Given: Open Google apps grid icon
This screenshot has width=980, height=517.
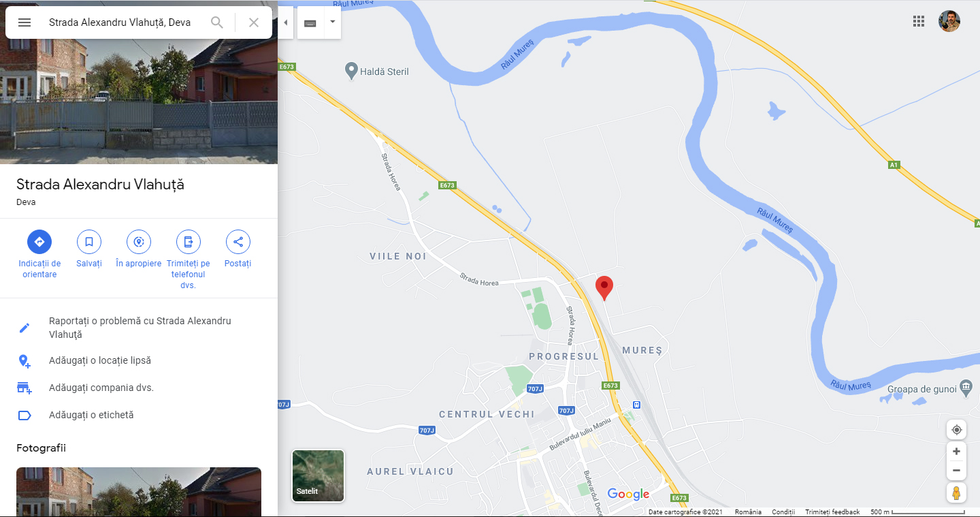Looking at the screenshot, I should (919, 21).
